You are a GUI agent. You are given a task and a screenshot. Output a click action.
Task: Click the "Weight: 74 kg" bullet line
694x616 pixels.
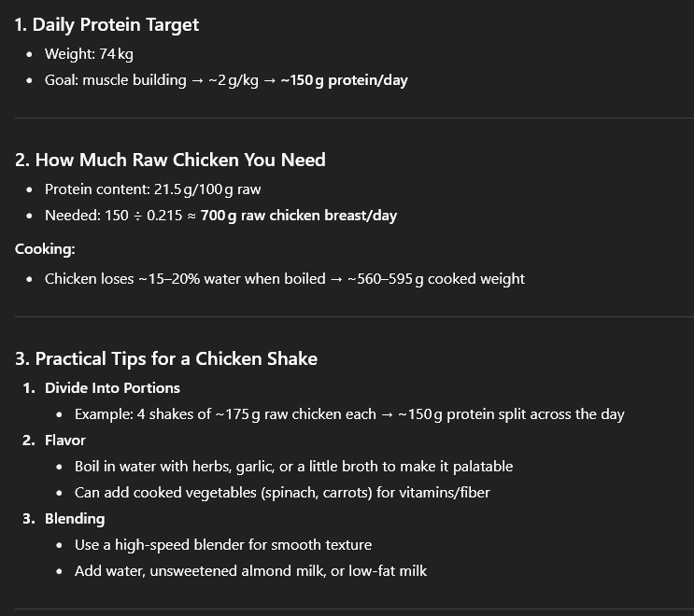[x=89, y=54]
